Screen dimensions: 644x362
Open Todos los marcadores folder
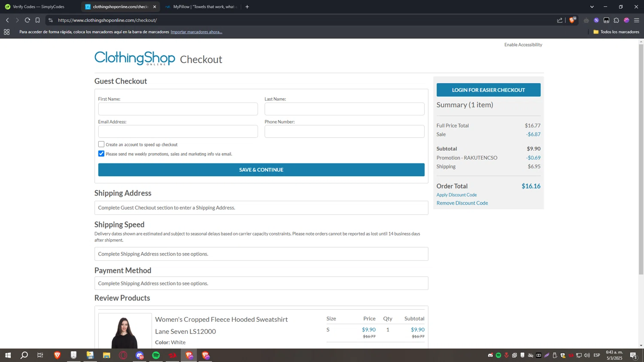(616, 32)
